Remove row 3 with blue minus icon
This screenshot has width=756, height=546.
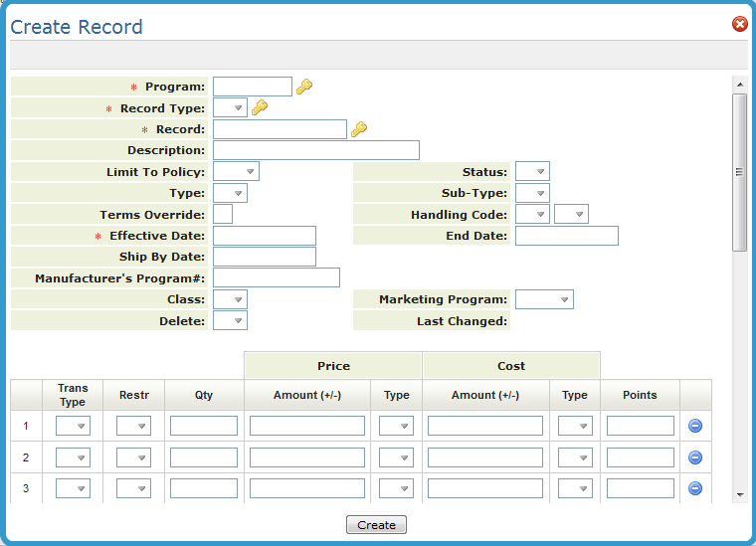[x=695, y=488]
